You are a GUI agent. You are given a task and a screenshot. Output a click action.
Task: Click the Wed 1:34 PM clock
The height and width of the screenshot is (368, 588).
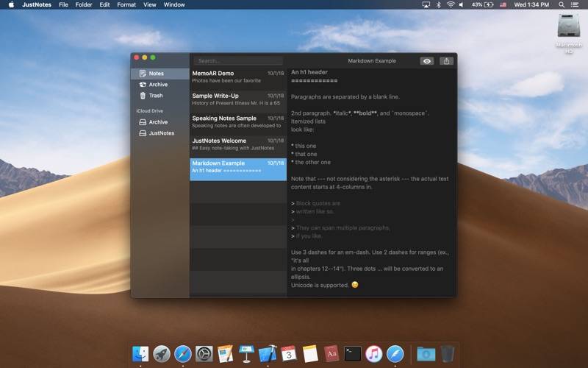(x=531, y=4)
